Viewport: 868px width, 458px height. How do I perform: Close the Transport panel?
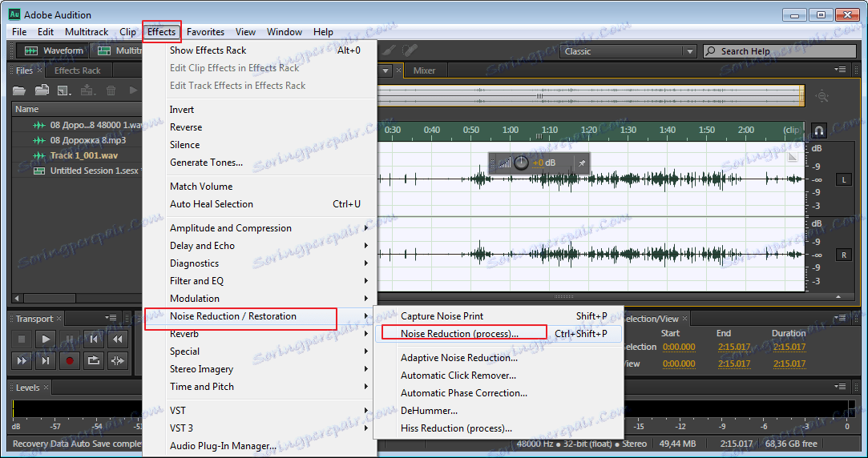click(59, 319)
